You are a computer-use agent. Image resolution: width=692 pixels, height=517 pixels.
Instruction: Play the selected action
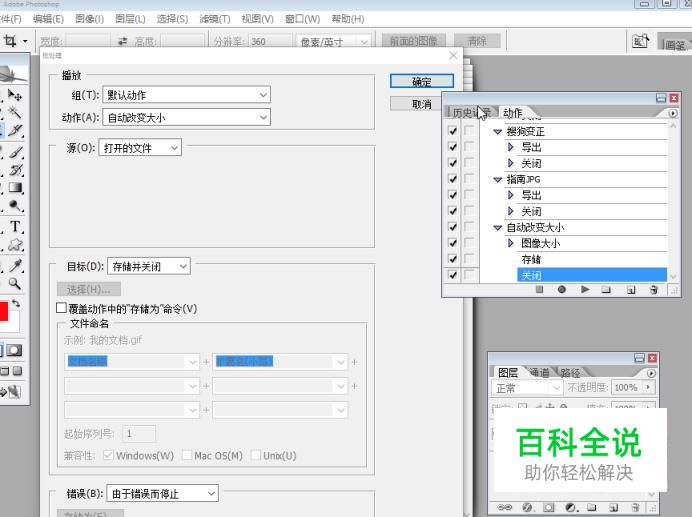[585, 290]
